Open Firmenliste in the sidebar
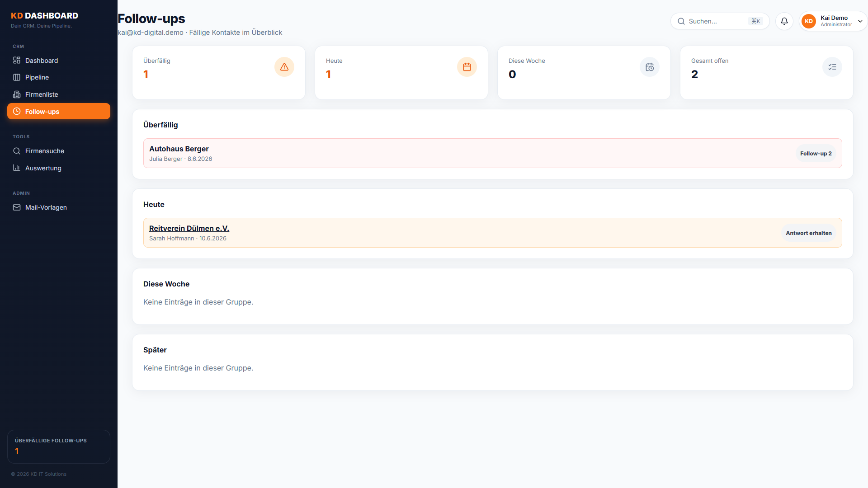Screen dimensions: 868x488 pos(59,94)
